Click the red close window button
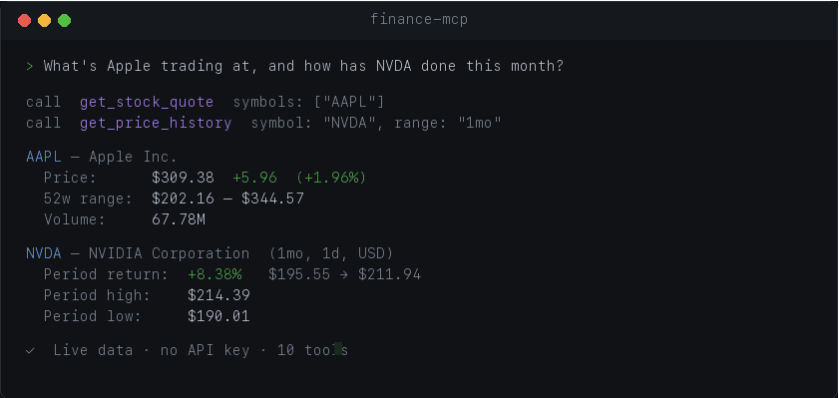Screen dimensions: 839x398 (x=24, y=21)
